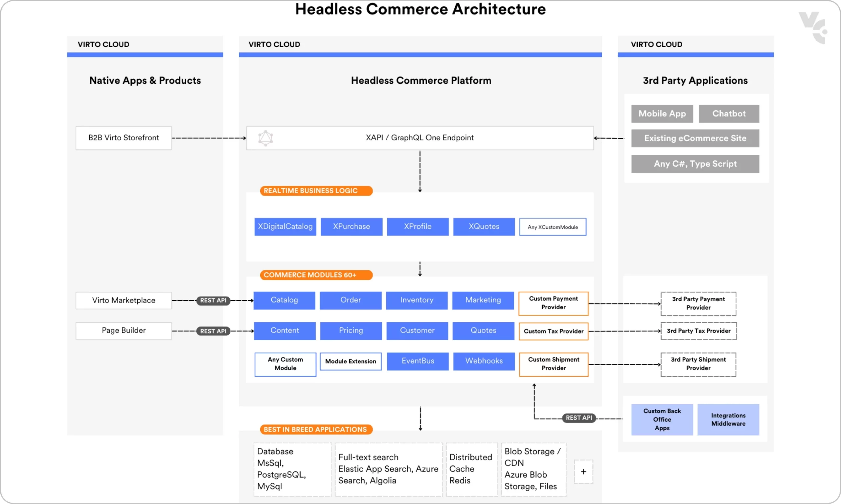Select the XDigitalCatalog module box

click(285, 226)
